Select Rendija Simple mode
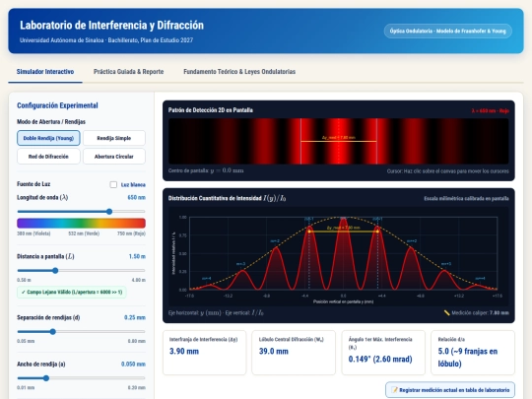This screenshot has height=399, width=532. point(114,138)
